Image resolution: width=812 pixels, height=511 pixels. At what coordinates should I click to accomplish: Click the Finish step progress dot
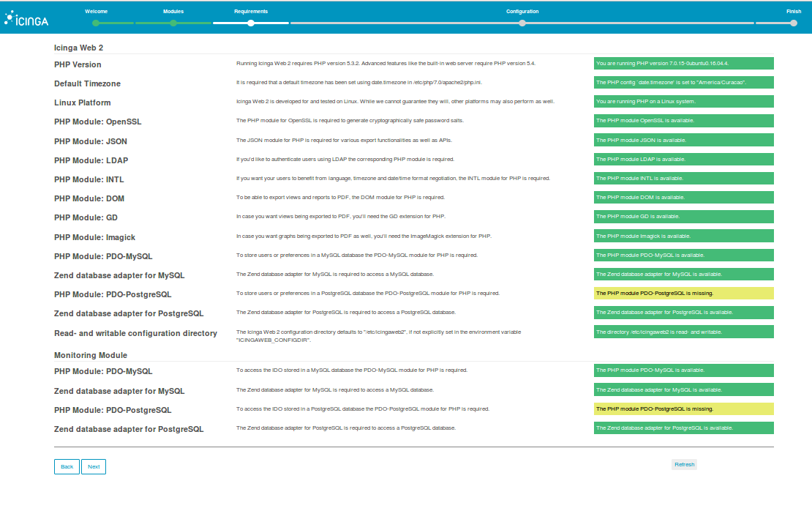coord(794,23)
